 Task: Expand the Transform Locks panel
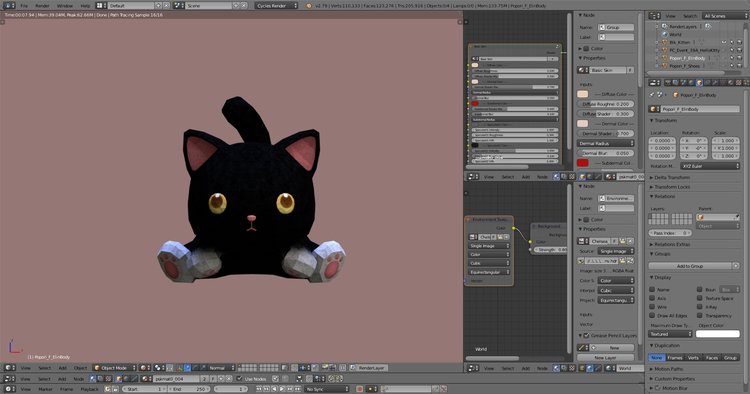coord(672,187)
